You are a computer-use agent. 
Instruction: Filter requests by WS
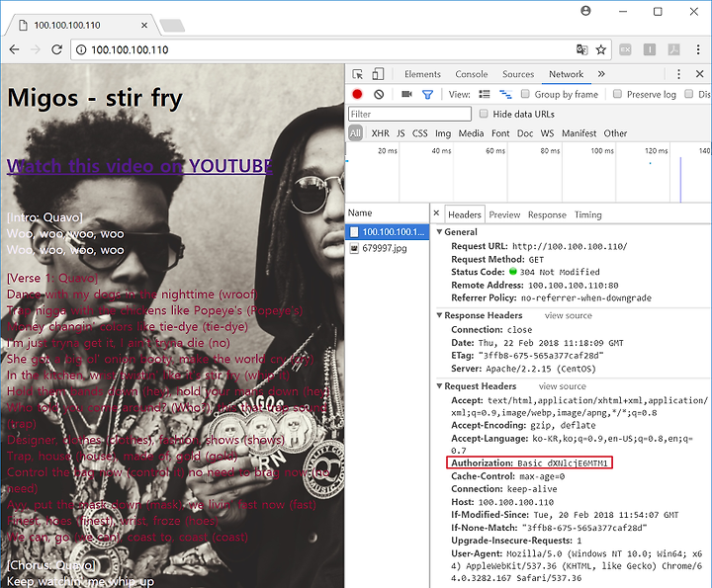(547, 133)
